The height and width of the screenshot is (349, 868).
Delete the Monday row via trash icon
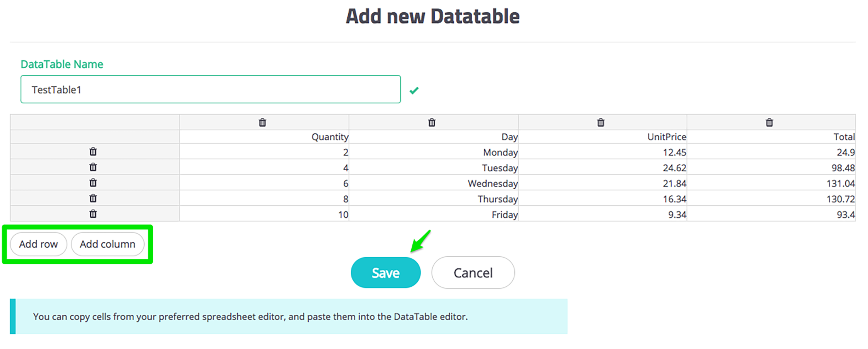93,151
